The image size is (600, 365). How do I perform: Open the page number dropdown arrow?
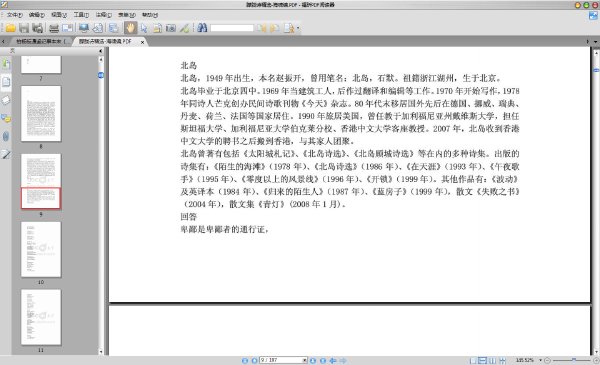[x=305, y=360]
